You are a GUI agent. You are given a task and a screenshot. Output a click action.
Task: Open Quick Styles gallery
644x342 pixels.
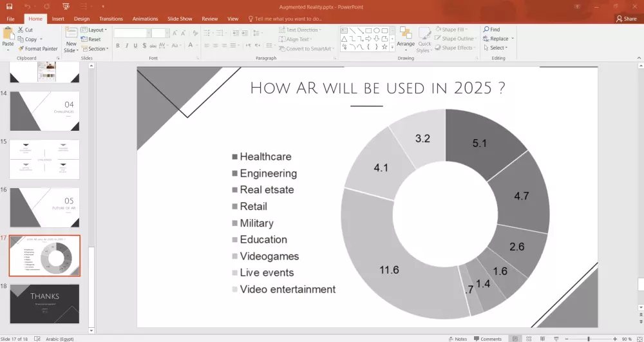[x=424, y=40]
